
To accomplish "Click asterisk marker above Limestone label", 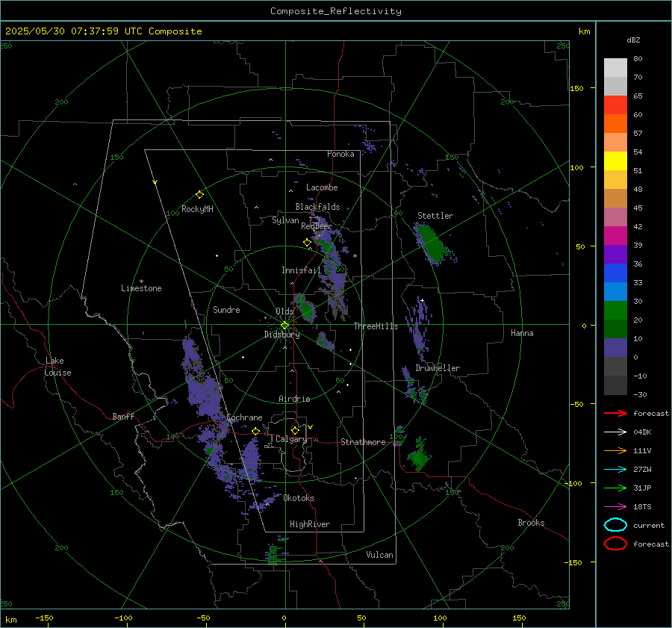I will 141,282.
